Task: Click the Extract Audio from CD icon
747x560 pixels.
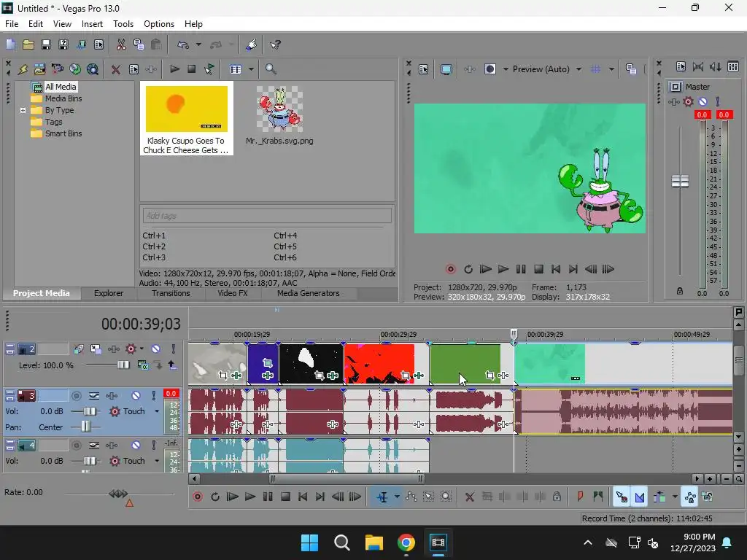Action: click(75, 69)
